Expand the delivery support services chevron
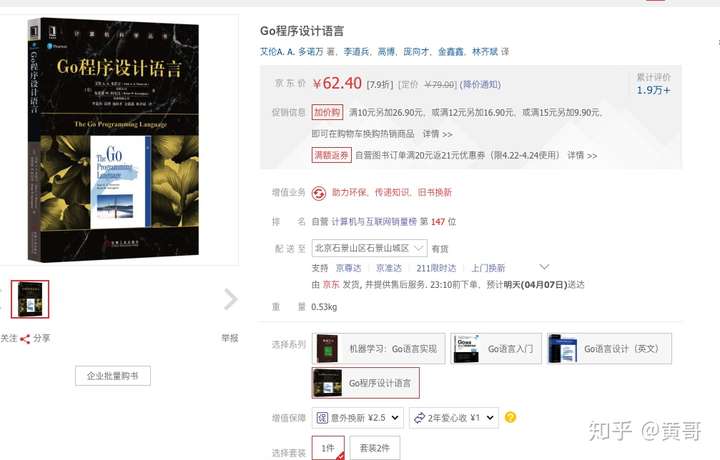 pyautogui.click(x=544, y=267)
